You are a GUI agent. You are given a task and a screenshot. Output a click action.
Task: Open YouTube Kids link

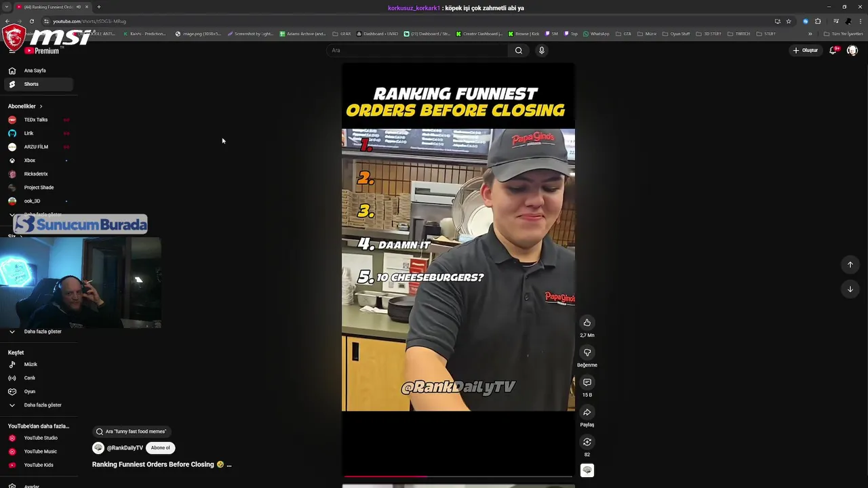tap(39, 465)
